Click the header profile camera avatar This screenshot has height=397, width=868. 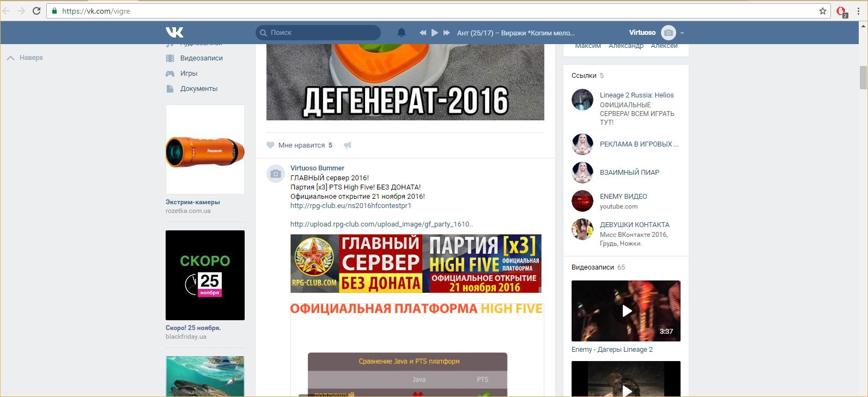click(x=668, y=33)
